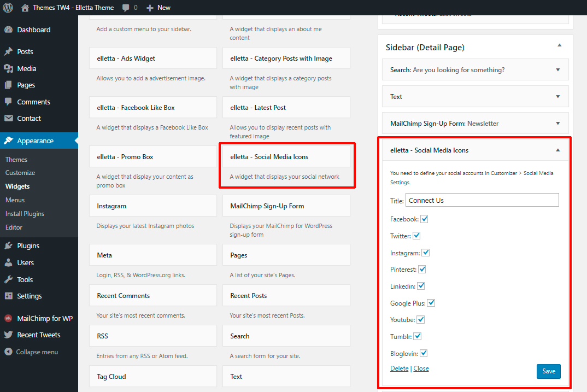
Task: Click the Title input field
Action: pyautogui.click(x=482, y=200)
